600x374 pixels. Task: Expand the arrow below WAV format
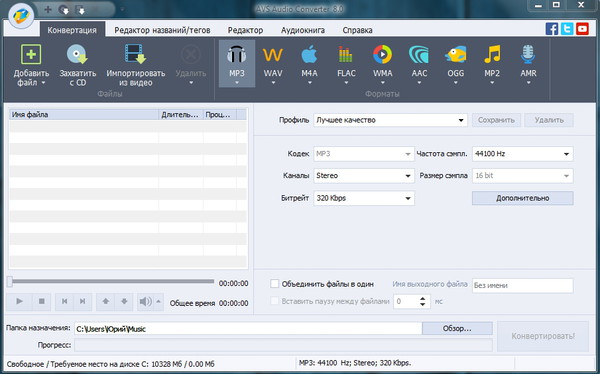point(273,83)
